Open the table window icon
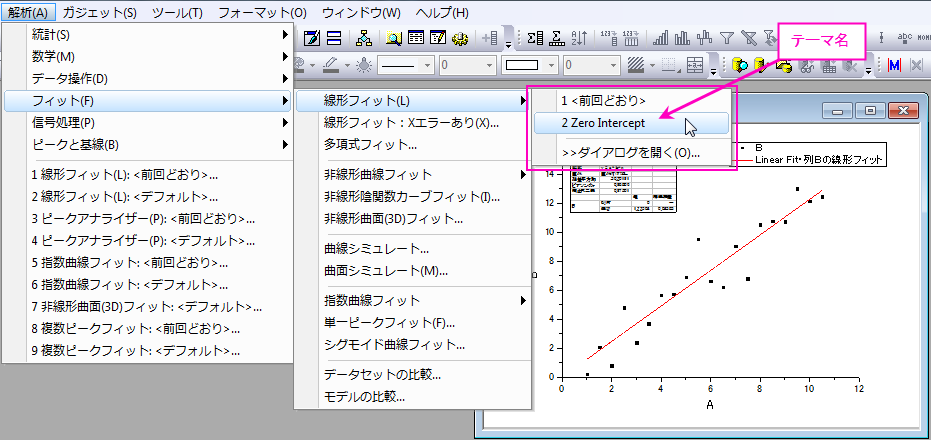Screen dimensions: 931x440 [416, 39]
